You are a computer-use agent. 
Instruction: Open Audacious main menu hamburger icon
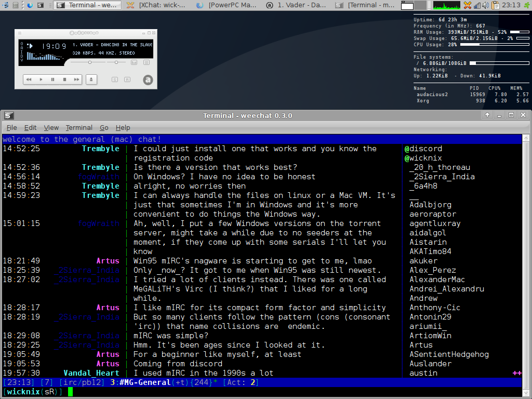20,33
